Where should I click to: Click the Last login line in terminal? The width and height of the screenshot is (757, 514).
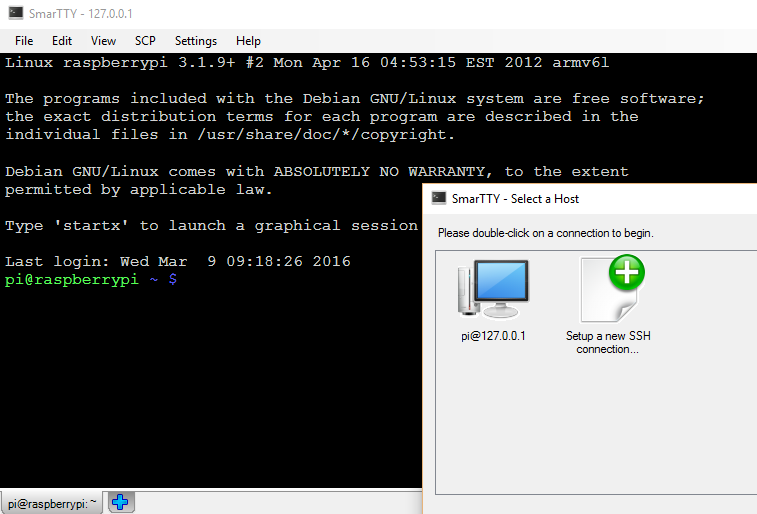pos(178,262)
